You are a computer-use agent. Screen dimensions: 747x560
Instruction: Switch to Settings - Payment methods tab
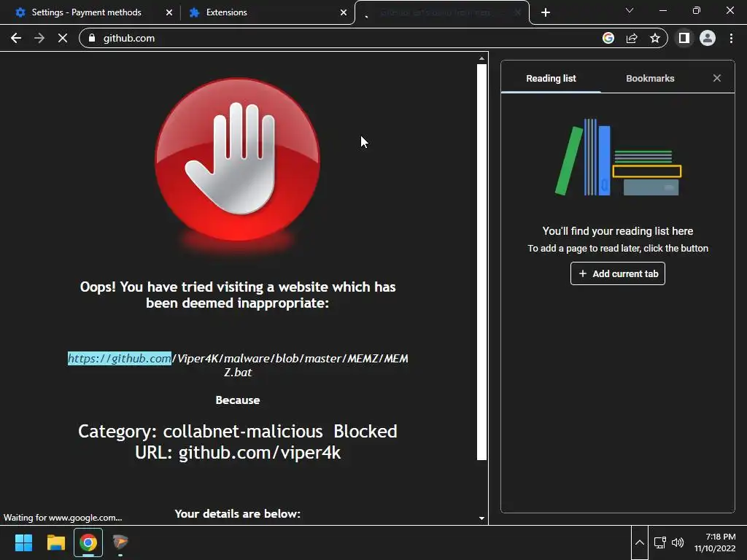pos(86,12)
